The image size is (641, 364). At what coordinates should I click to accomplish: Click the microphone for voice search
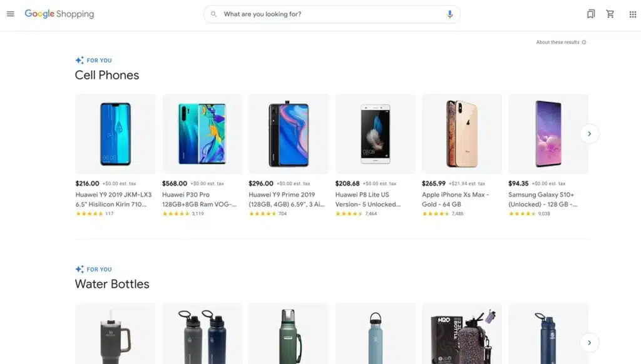pyautogui.click(x=449, y=14)
